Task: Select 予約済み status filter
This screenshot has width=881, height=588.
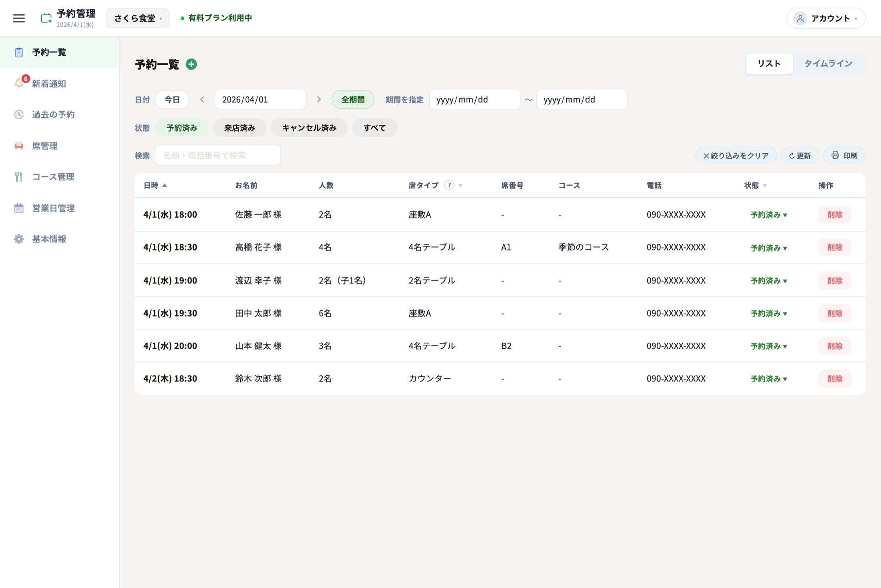Action: pos(182,128)
